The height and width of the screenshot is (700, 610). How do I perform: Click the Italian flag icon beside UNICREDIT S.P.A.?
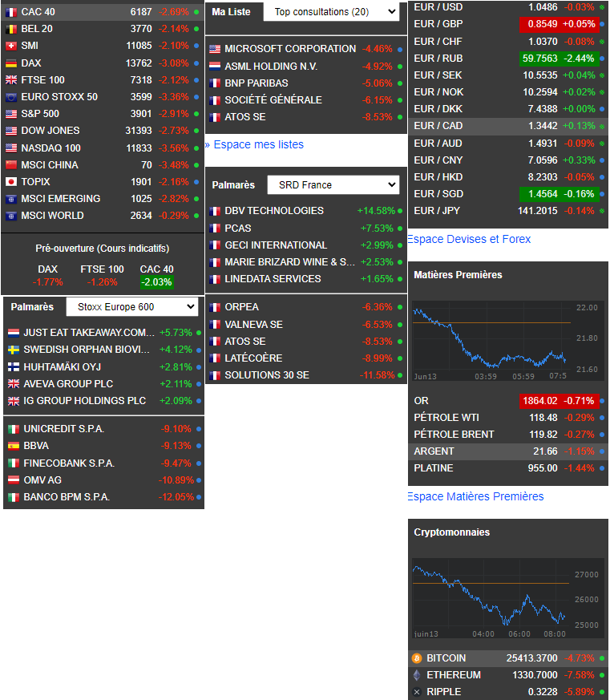pyautogui.click(x=14, y=429)
